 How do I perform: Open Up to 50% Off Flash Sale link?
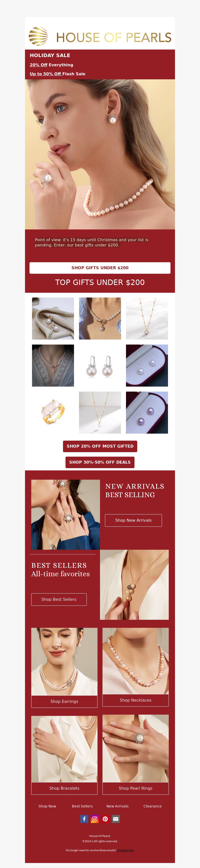57,74
